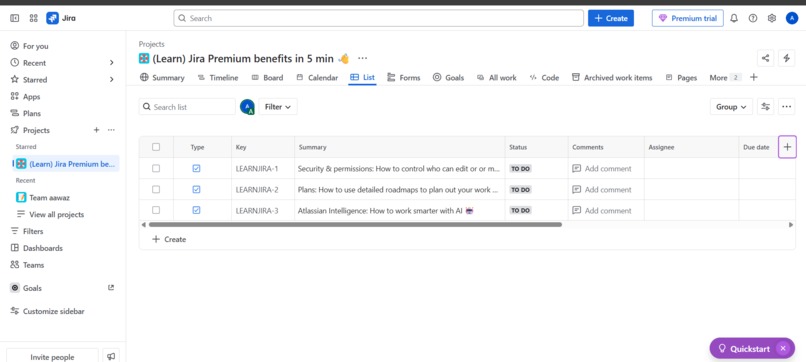Open View all projects link

coord(57,214)
